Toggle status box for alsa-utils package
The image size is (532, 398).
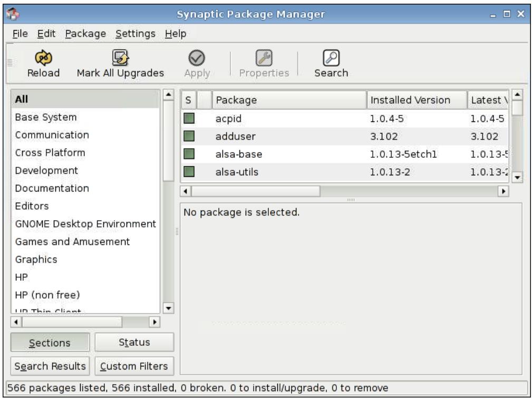pyautogui.click(x=189, y=172)
